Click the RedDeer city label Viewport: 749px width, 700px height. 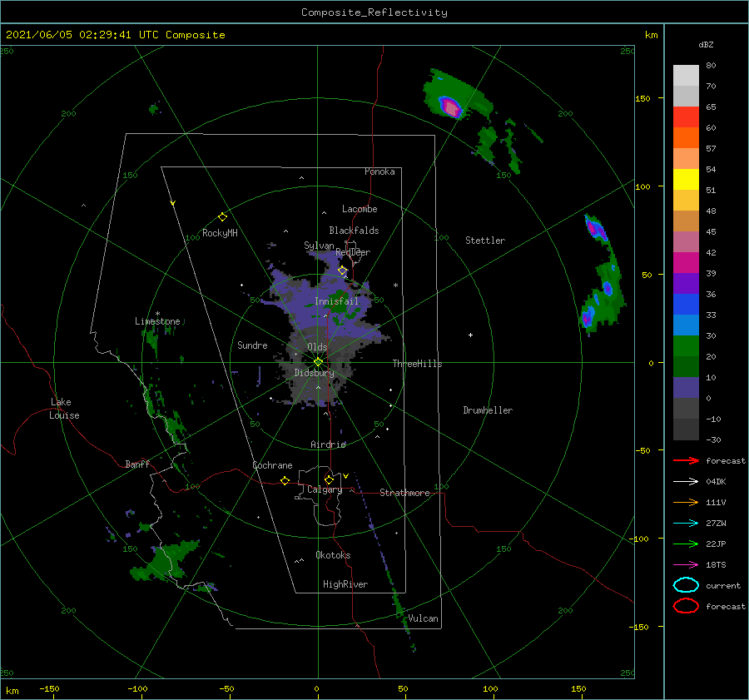click(x=353, y=252)
